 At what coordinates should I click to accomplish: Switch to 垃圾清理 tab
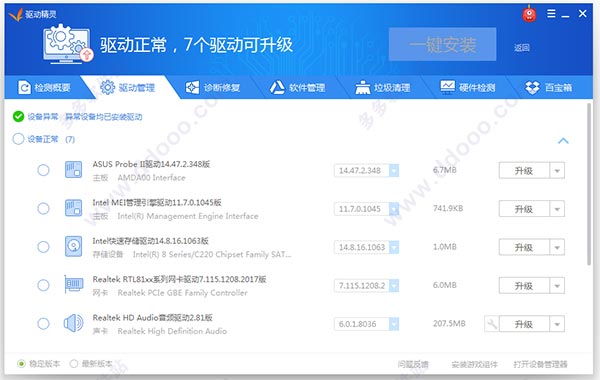click(x=382, y=88)
